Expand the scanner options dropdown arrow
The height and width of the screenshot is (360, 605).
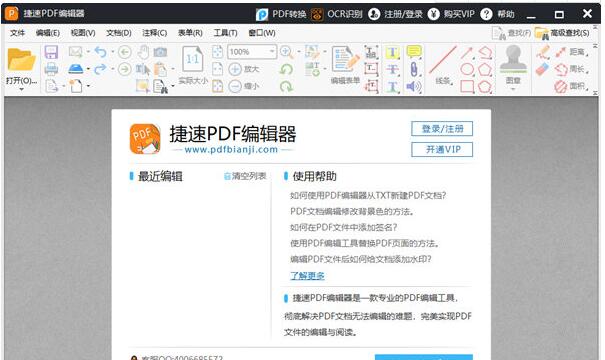tap(88, 69)
